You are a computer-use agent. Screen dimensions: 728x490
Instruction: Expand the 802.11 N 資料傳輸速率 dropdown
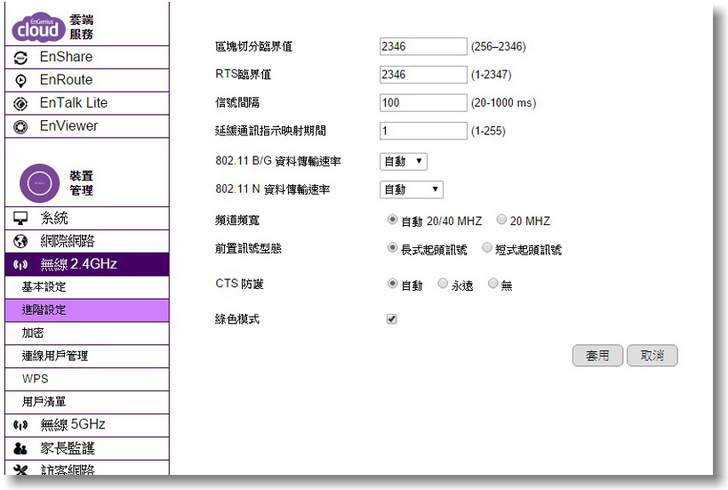tap(411, 189)
